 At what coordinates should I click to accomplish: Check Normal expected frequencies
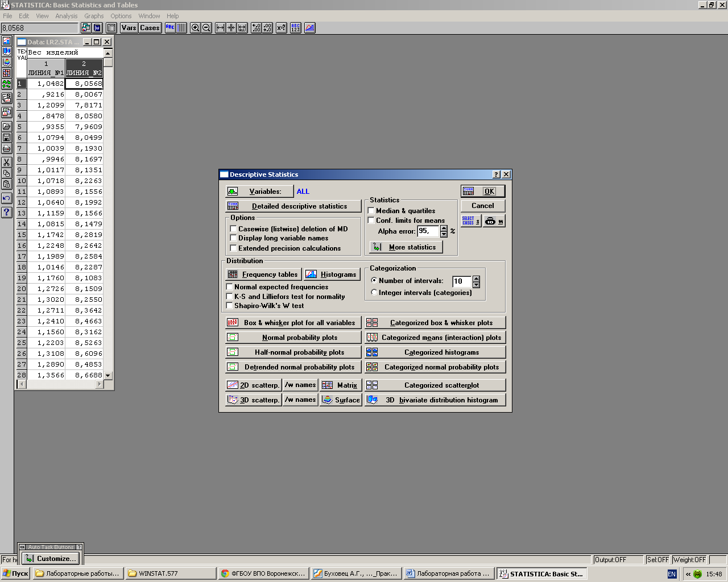coord(230,287)
